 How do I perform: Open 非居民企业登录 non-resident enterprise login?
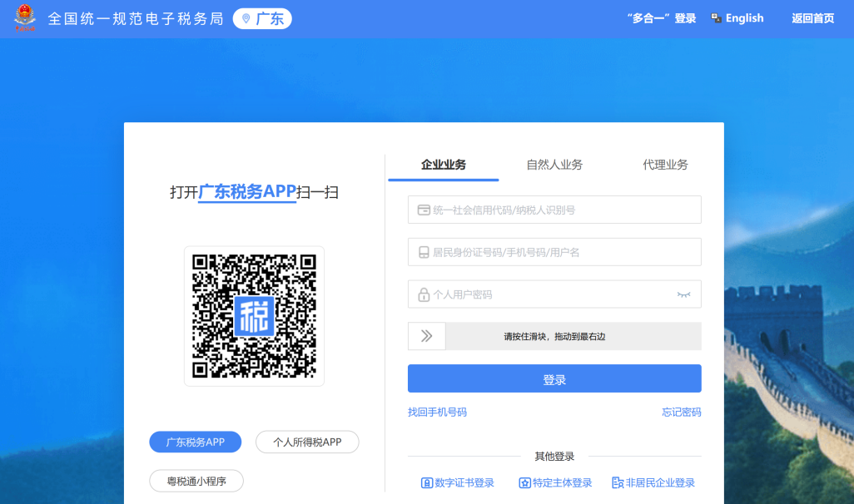(653, 482)
